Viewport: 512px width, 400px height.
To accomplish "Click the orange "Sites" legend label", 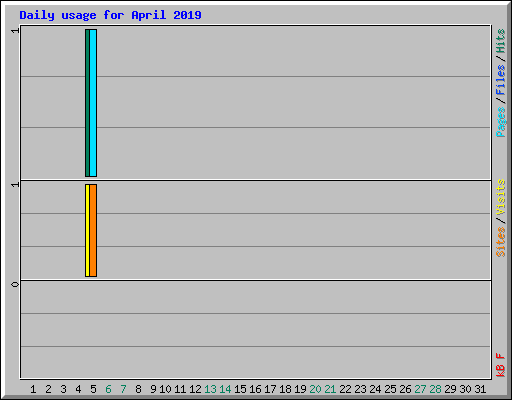I will click(500, 242).
